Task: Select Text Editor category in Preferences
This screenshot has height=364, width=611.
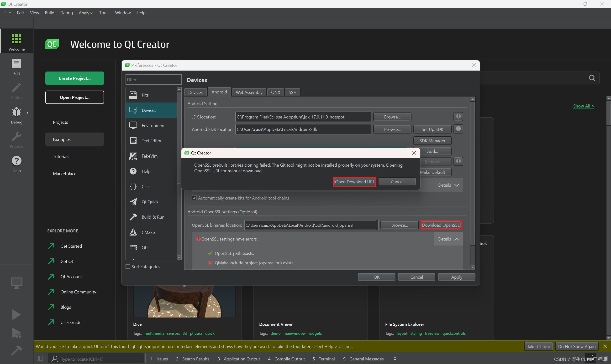Action: pos(151,141)
